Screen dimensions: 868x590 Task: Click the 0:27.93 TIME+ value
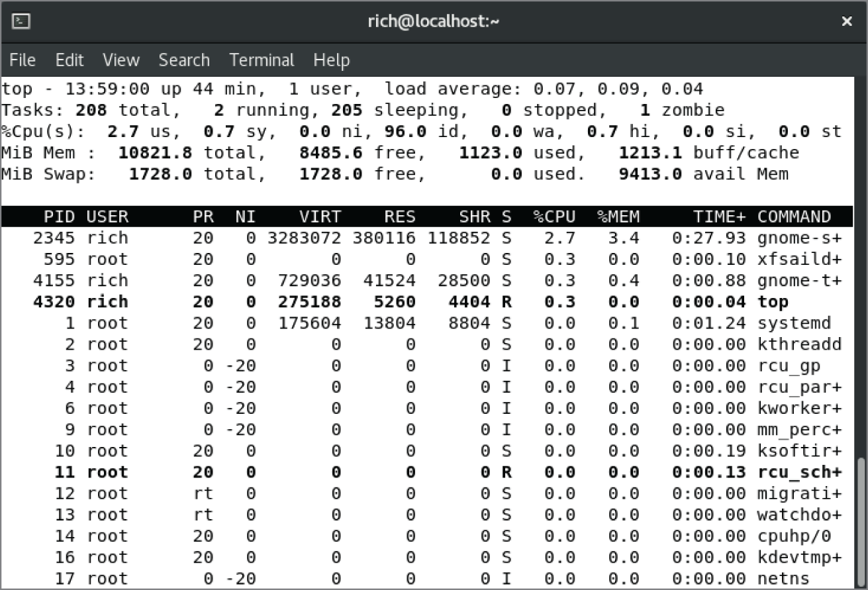click(x=710, y=238)
